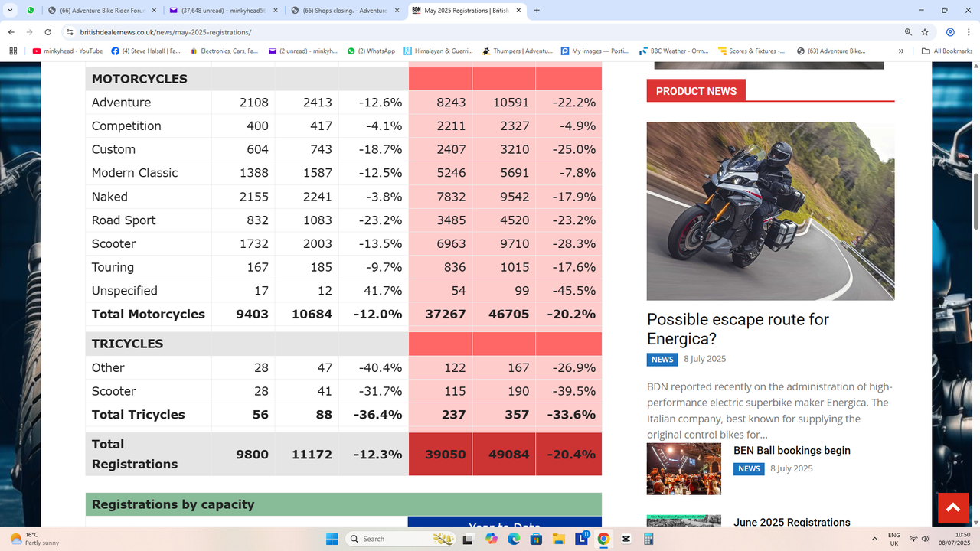Select the 'Total Motorcycles' row label

tap(149, 315)
